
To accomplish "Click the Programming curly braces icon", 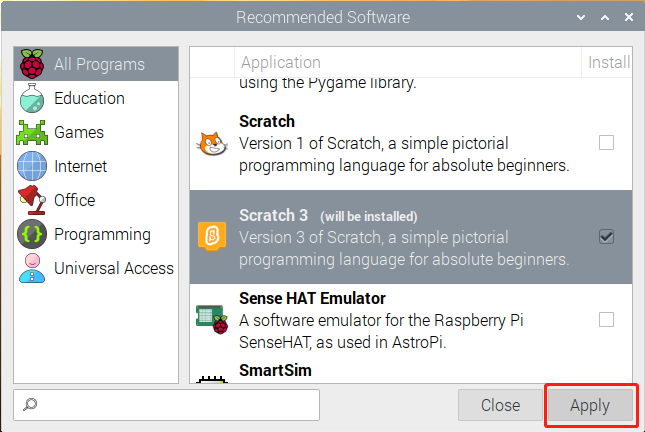I will [x=32, y=234].
